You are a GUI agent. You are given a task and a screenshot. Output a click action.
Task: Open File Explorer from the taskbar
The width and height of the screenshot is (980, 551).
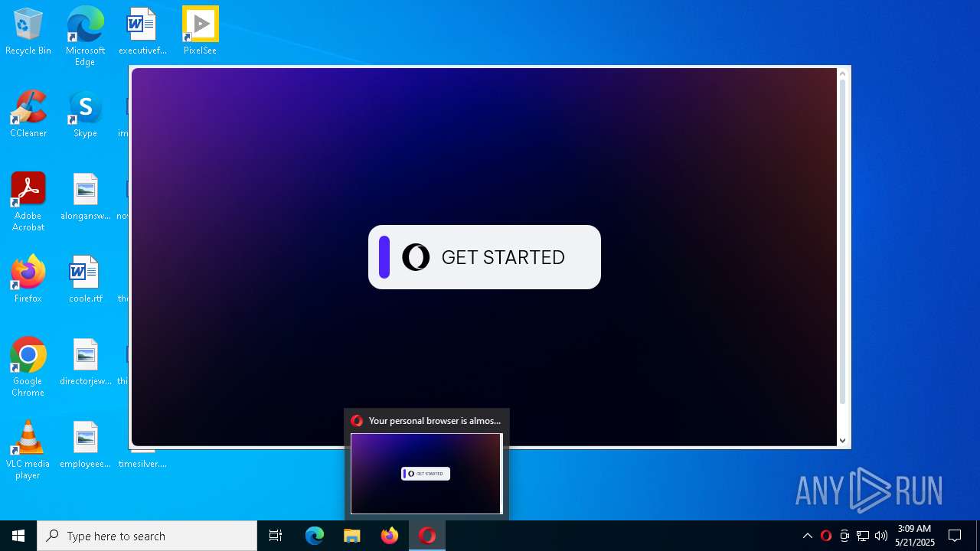click(x=352, y=536)
